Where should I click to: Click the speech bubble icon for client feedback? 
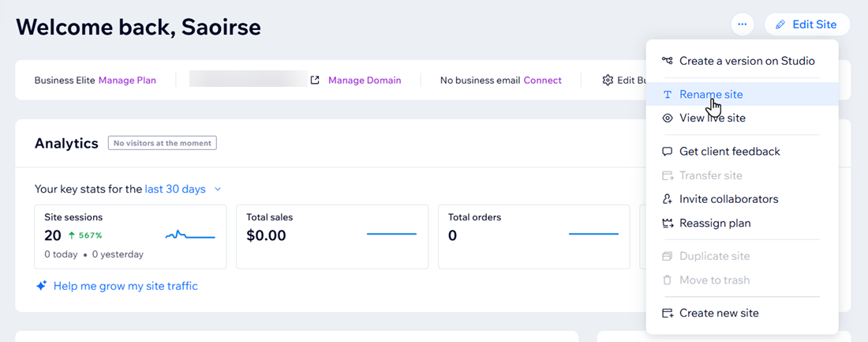(668, 152)
